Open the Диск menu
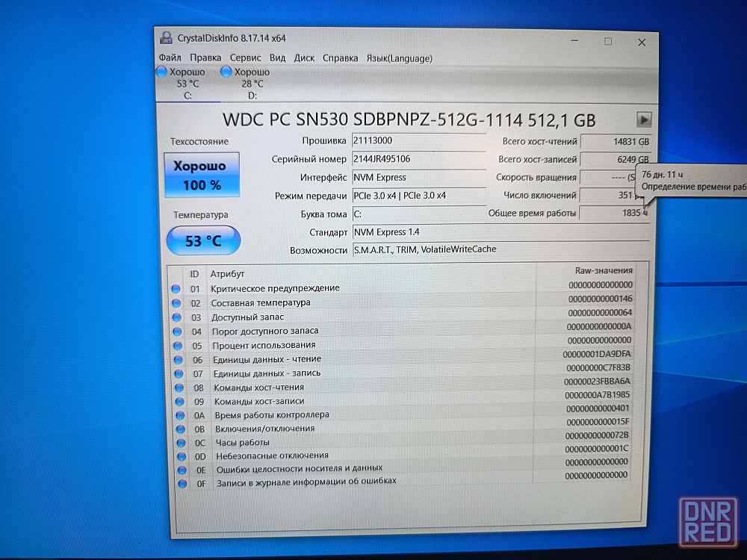Viewport: 747px width, 560px height. [304, 57]
